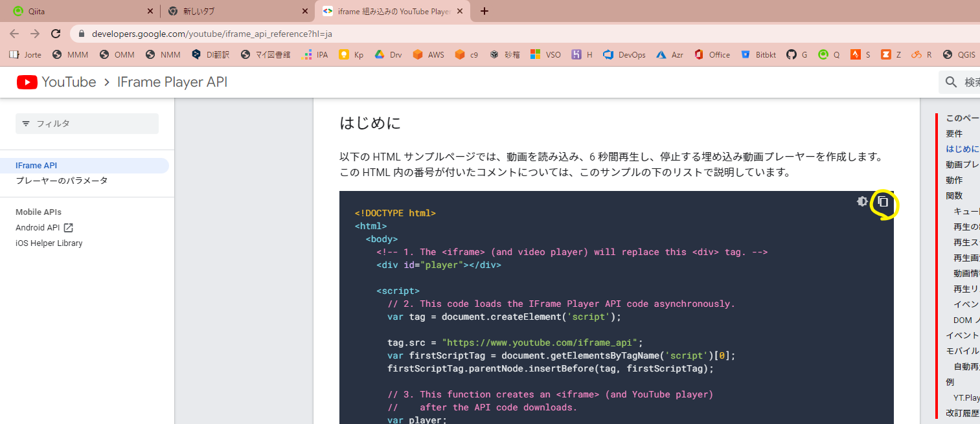
Task: Jump to はじめに in page contents
Action: click(963, 149)
